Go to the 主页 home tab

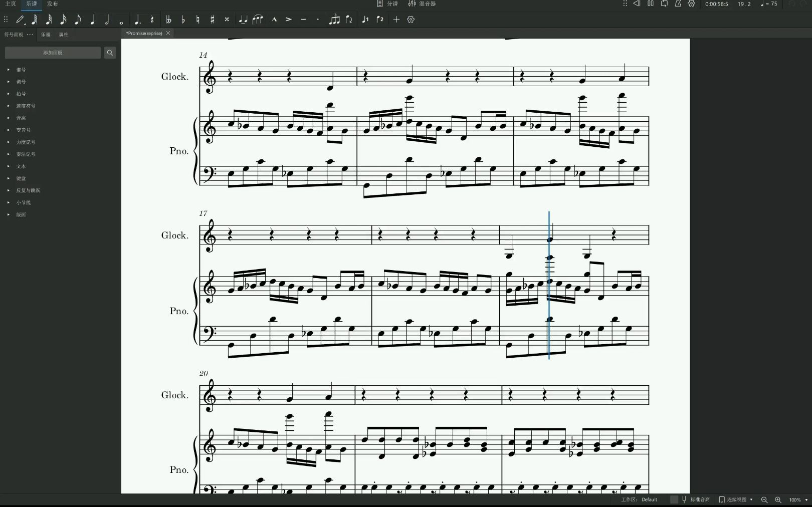click(x=11, y=4)
